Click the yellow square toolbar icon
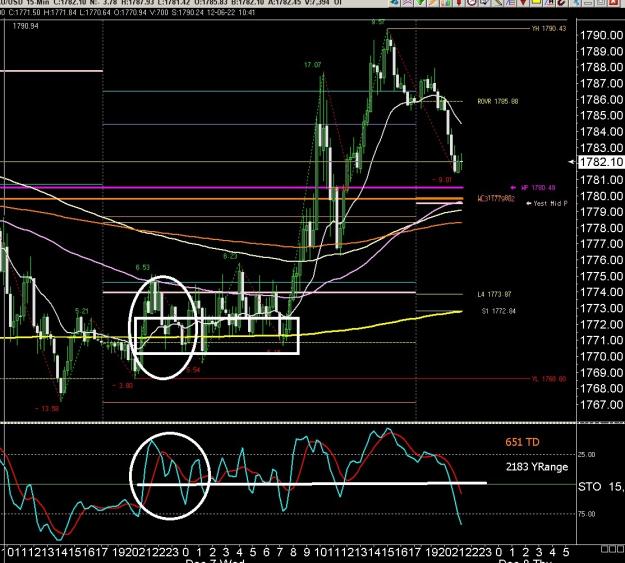This screenshot has width=625, height=563. click(x=536, y=3)
